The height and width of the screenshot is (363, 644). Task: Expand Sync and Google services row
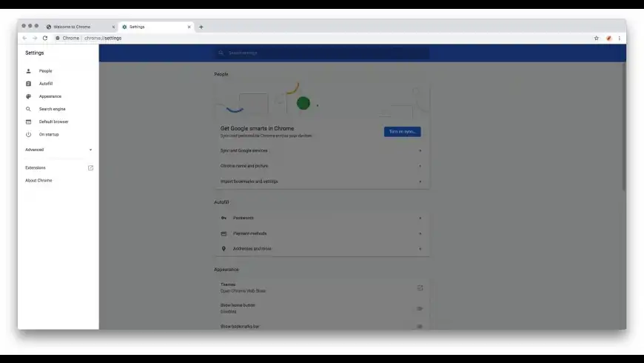pos(322,150)
